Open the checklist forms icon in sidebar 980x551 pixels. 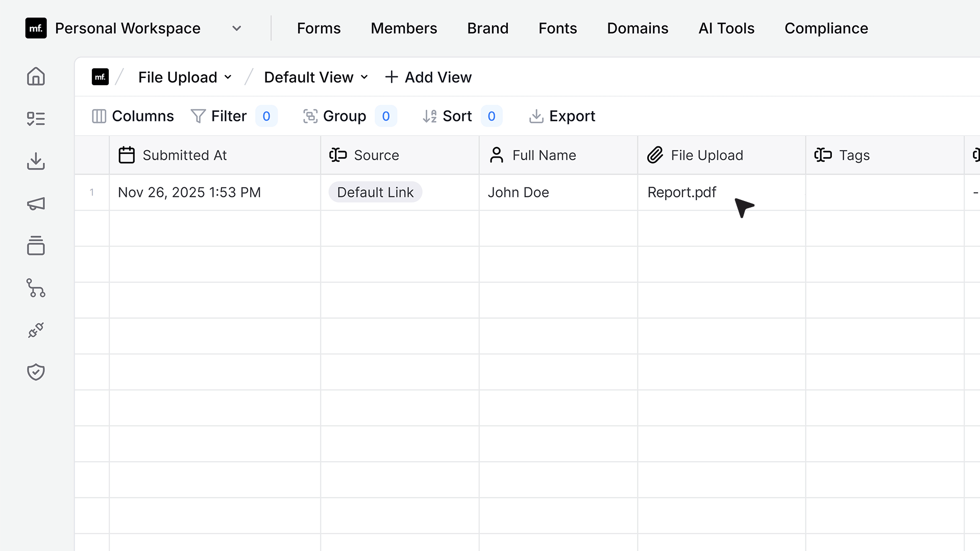[36, 119]
